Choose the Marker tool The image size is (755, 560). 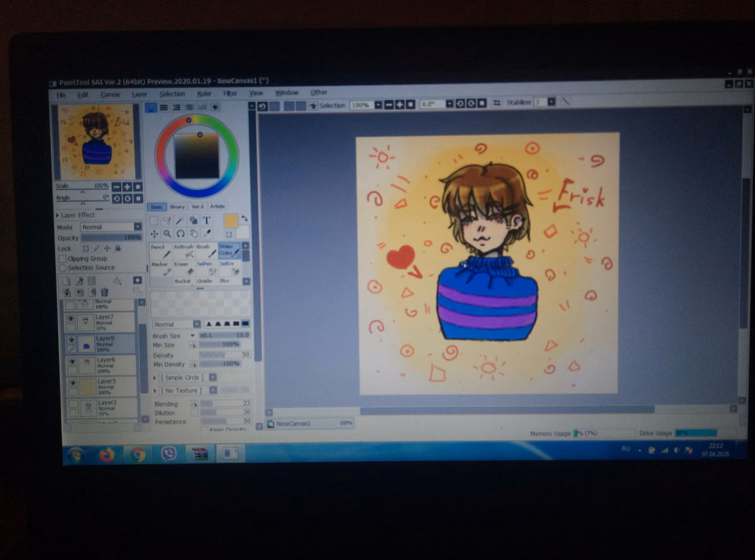161,269
